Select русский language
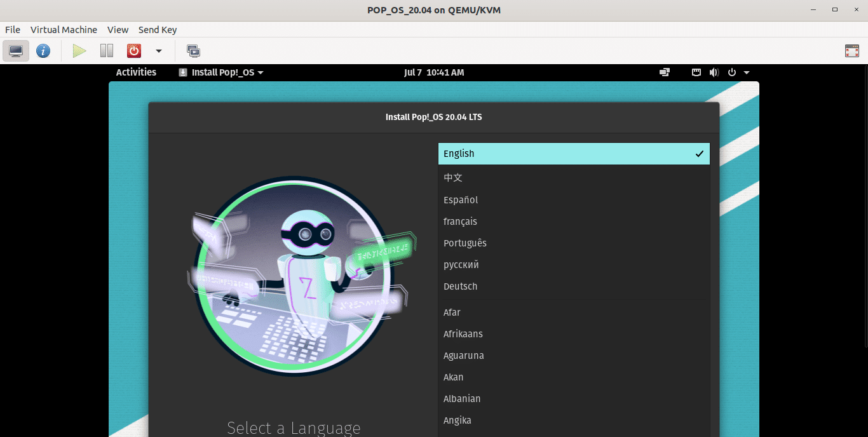The image size is (868, 437). tap(574, 265)
